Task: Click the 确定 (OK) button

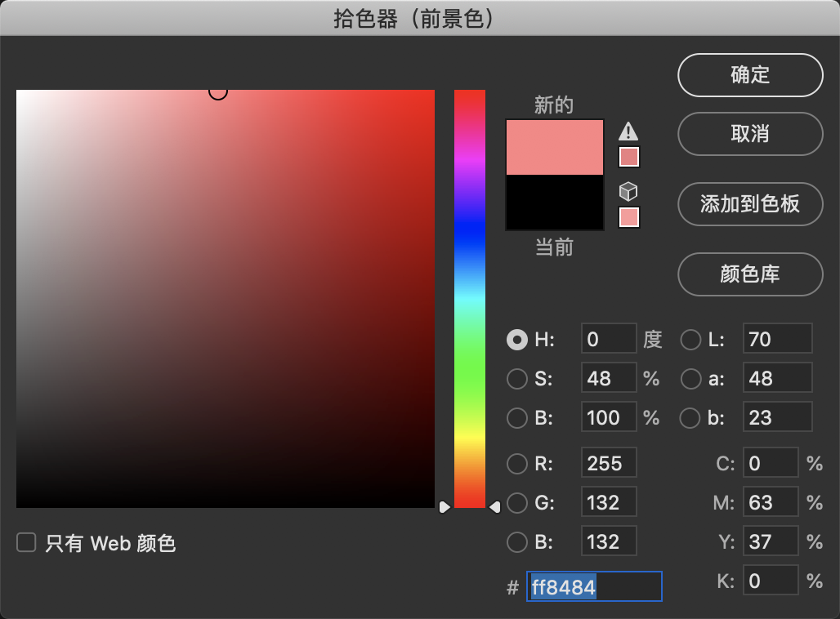Action: (749, 74)
